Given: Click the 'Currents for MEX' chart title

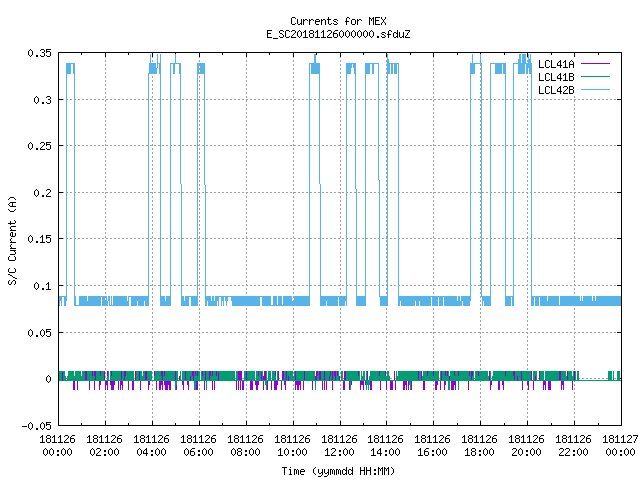Looking at the screenshot, I should [x=338, y=21].
